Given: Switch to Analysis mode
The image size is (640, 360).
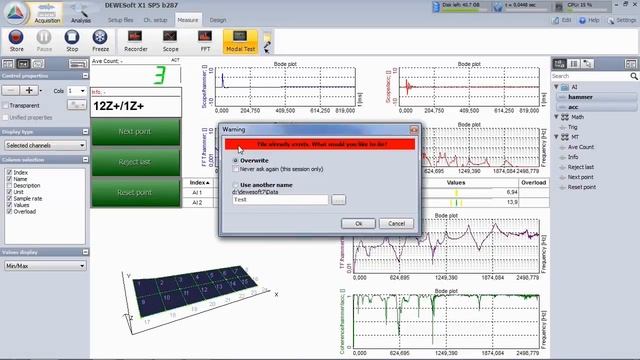Looking at the screenshot, I should point(81,13).
